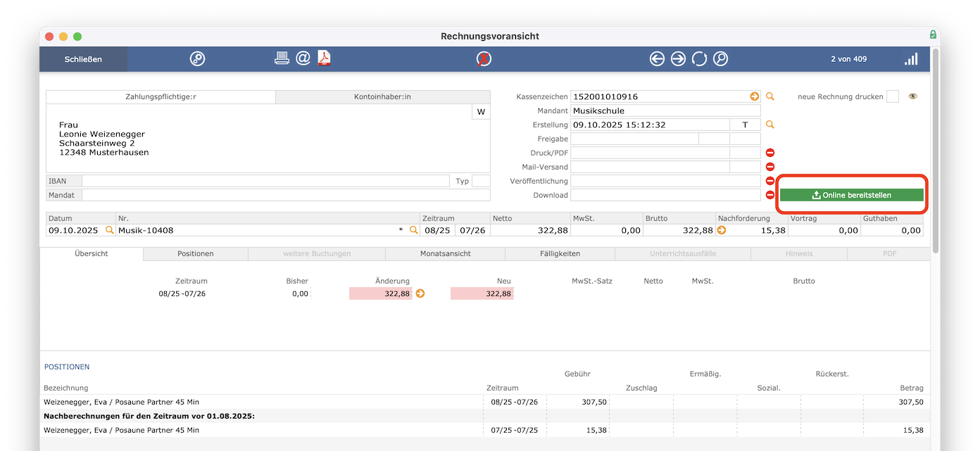Viewport: 980px width, 451px height.
Task: Expand the Nachforderung orange arrow
Action: click(722, 230)
